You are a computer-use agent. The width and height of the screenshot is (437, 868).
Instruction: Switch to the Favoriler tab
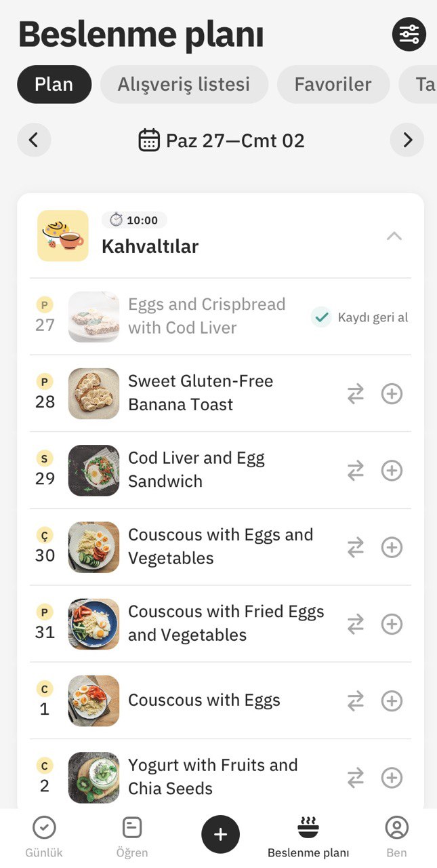tap(333, 84)
